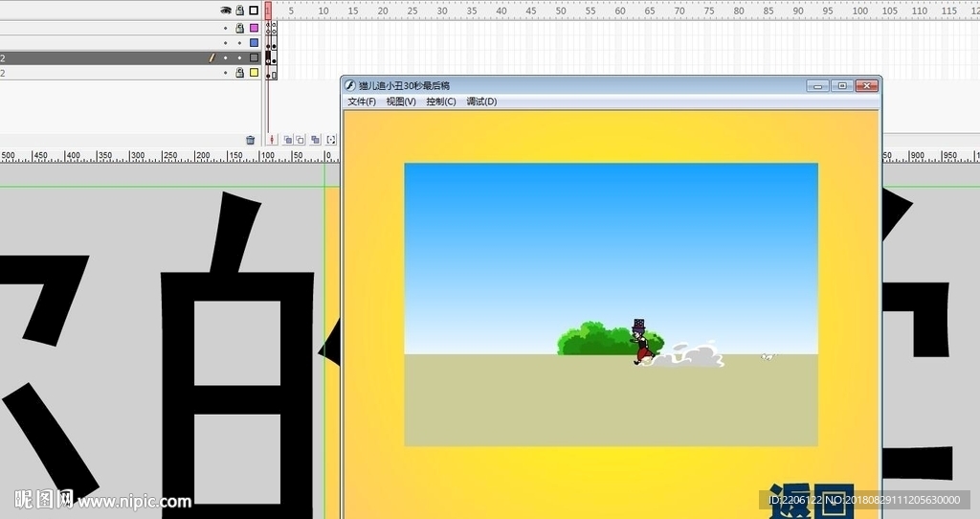Select first keyframe of the blue-swatch layer
980x519 pixels.
[268, 43]
